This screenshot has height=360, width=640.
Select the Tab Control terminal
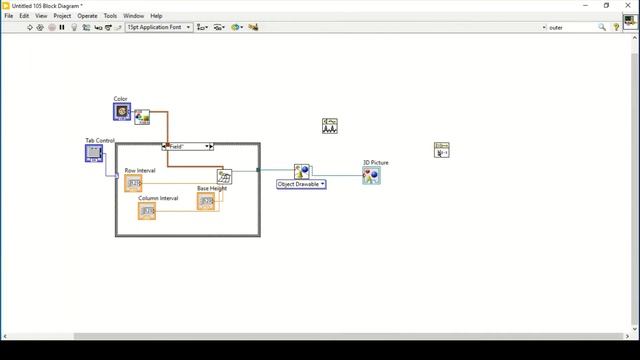click(x=94, y=153)
